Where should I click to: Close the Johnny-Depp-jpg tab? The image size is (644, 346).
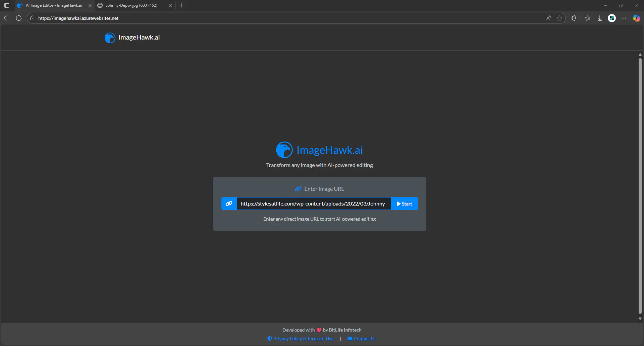(x=170, y=5)
